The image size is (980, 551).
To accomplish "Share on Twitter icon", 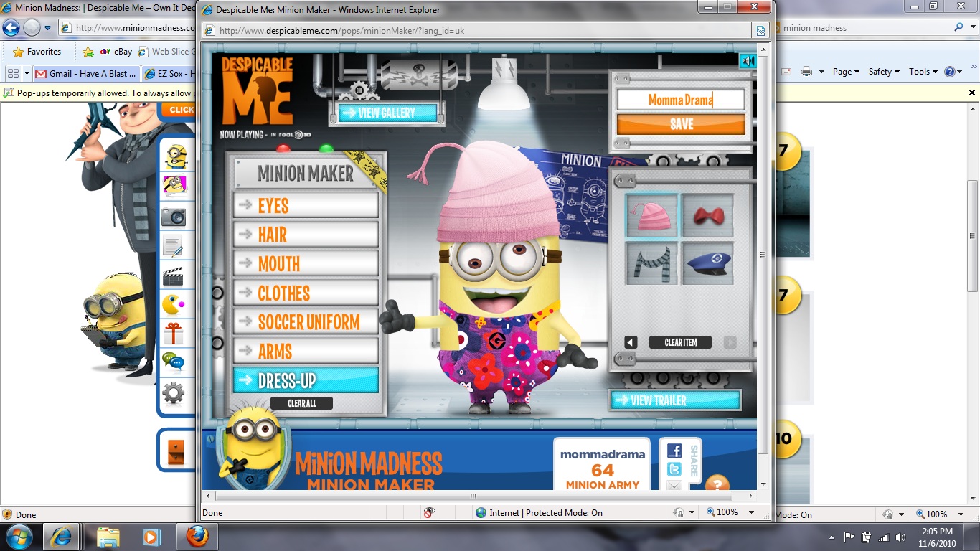I will (674, 469).
